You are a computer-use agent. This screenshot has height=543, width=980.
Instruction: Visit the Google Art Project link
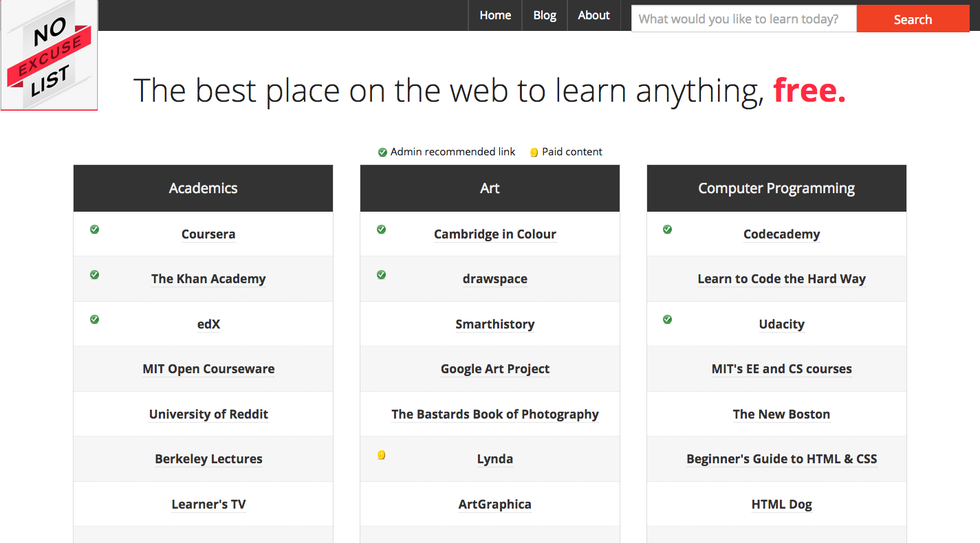(494, 369)
